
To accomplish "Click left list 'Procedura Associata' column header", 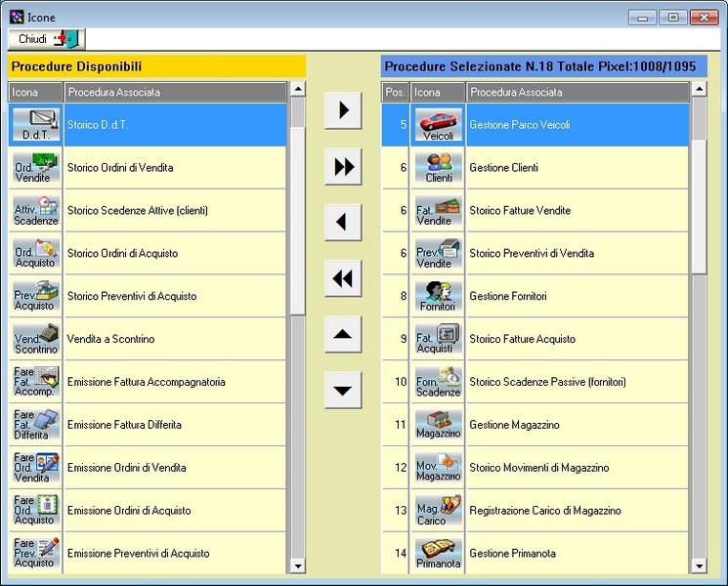I will click(176, 92).
